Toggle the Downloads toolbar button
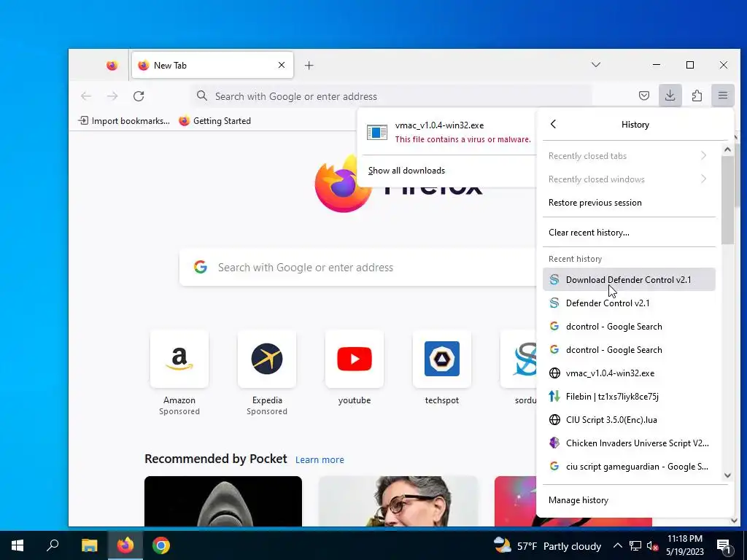The height and width of the screenshot is (560, 747). [x=670, y=96]
